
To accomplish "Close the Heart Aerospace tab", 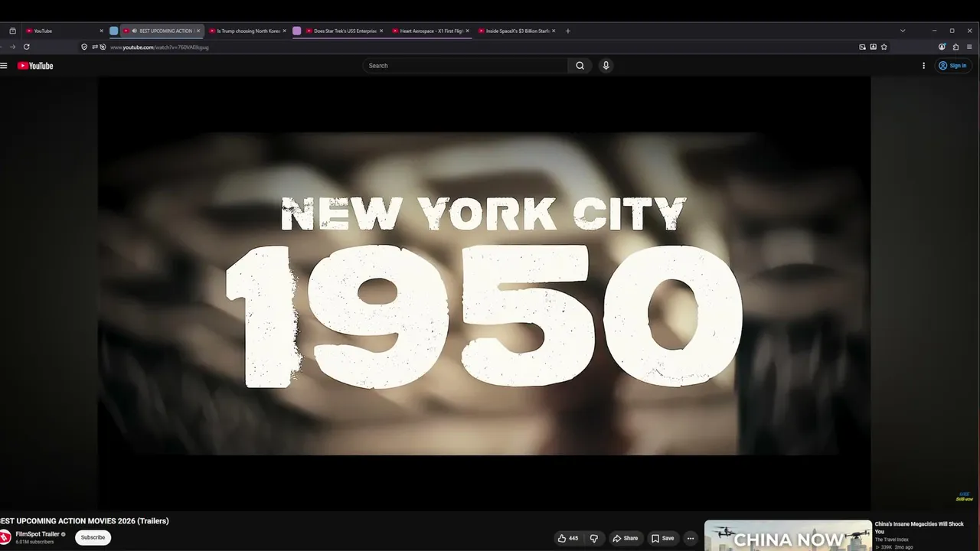I will coord(467,31).
